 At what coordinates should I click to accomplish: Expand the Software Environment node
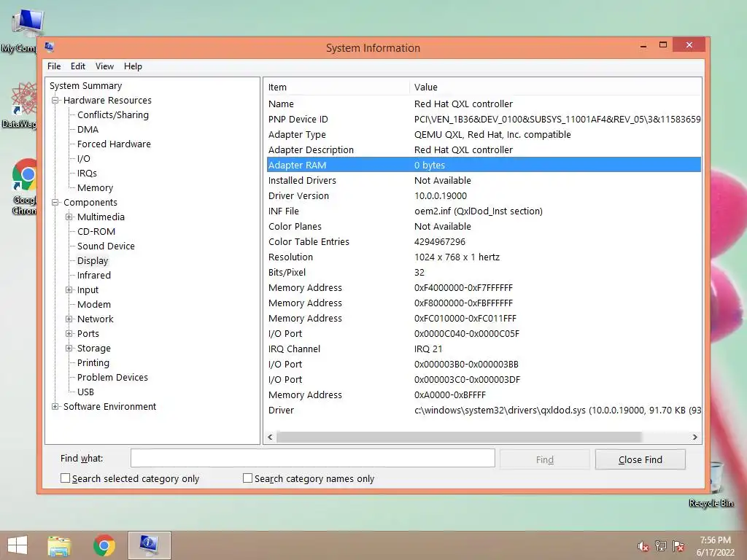pos(55,407)
